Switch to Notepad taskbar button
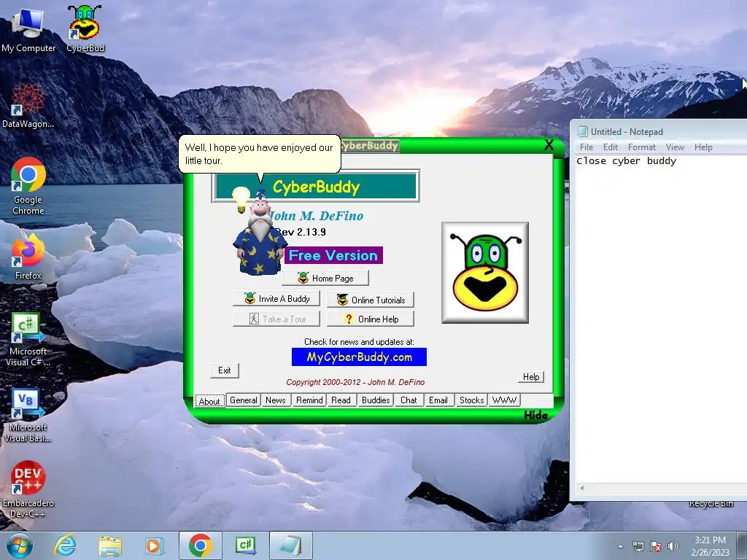 pos(291,545)
